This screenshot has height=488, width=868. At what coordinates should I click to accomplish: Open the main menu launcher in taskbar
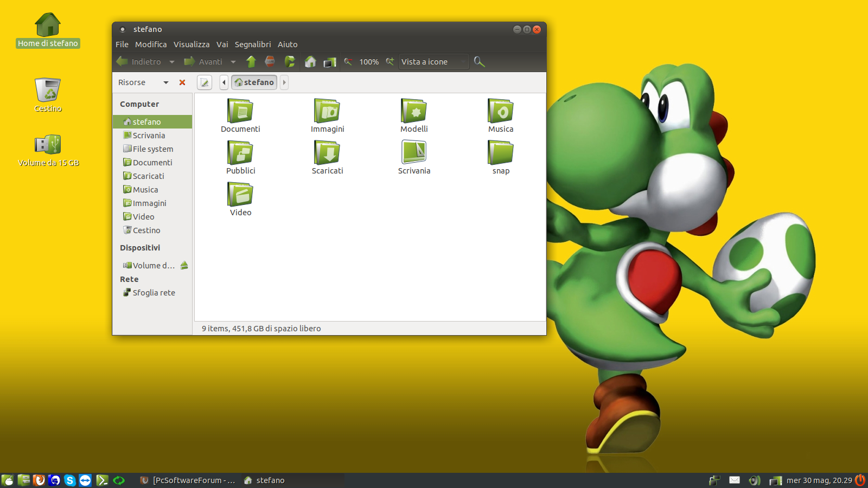click(8, 480)
